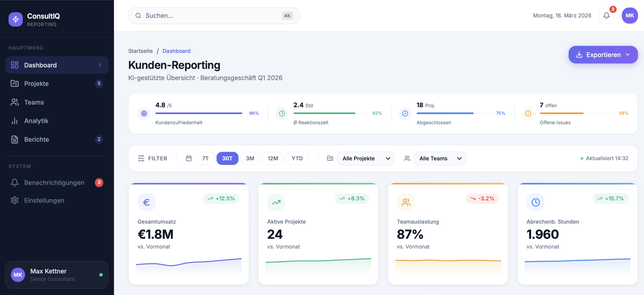Click the calendar icon in filter bar
The image size is (644, 295).
click(x=189, y=158)
